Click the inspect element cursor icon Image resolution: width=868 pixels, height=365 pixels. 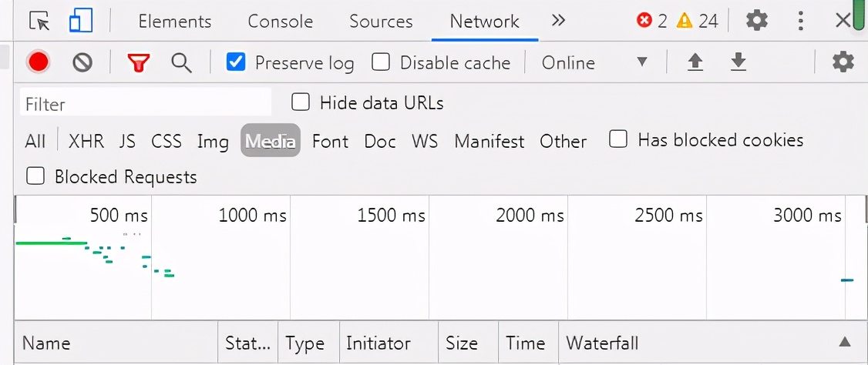(39, 21)
